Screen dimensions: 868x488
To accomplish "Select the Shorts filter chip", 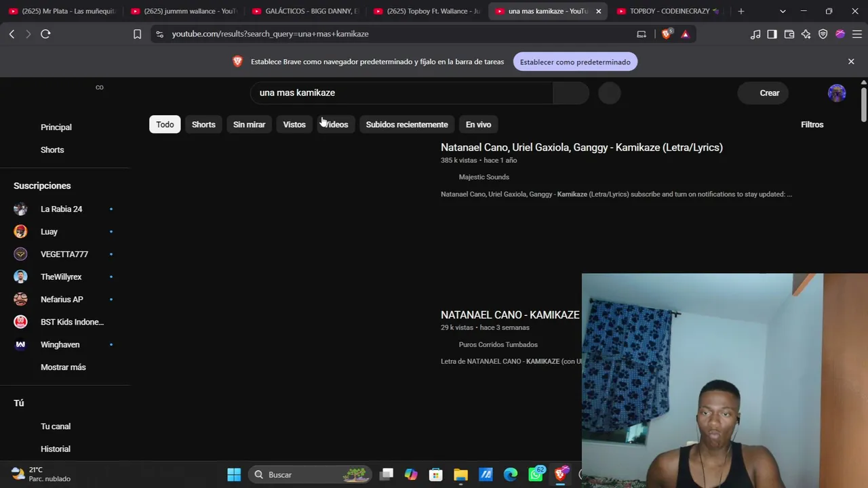I will click(203, 125).
